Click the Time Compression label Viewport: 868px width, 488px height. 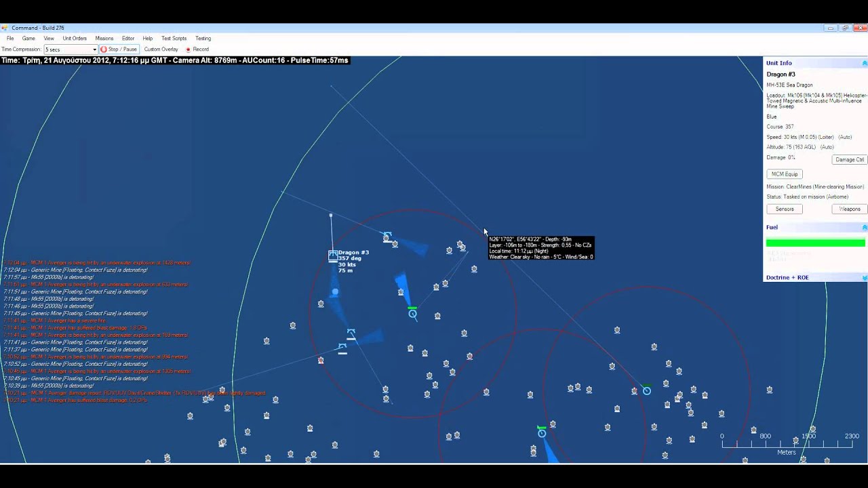coord(22,49)
